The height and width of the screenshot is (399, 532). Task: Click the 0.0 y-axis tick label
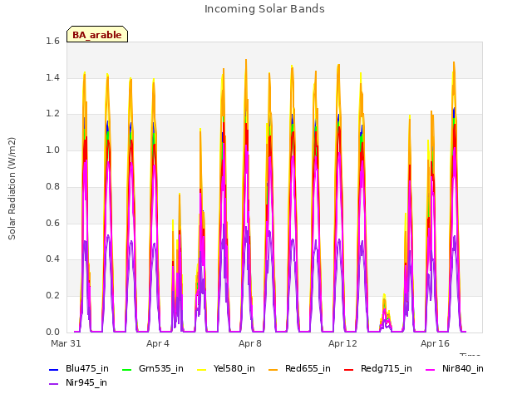52,332
